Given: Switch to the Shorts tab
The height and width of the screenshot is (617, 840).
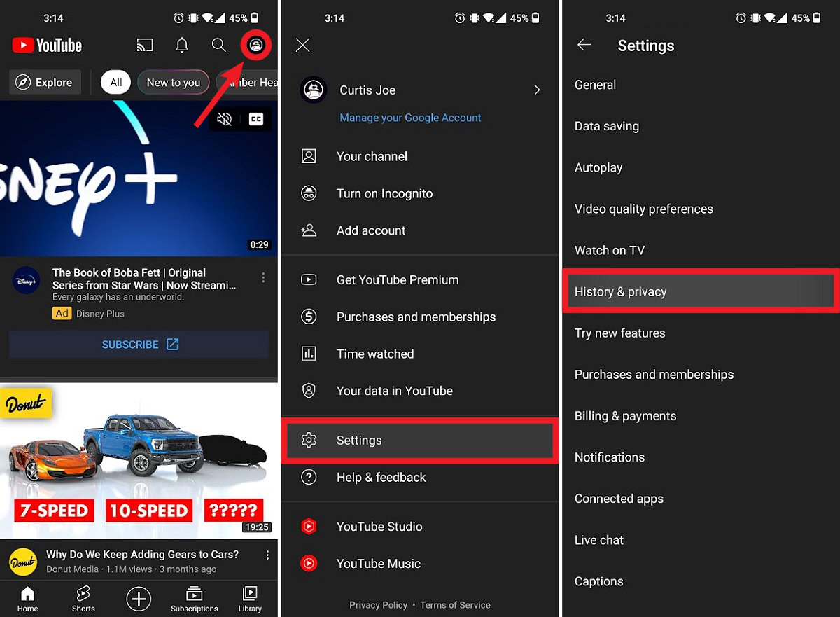Looking at the screenshot, I should 83,599.
